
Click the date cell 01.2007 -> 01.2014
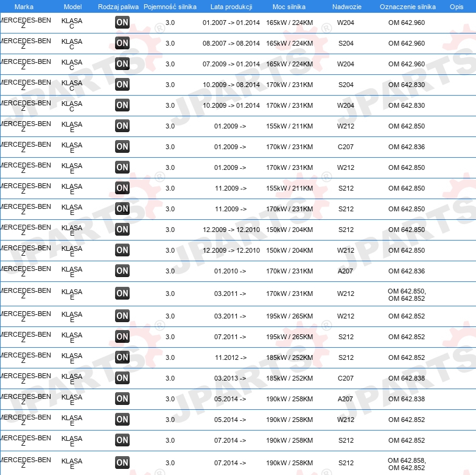pyautogui.click(x=231, y=23)
